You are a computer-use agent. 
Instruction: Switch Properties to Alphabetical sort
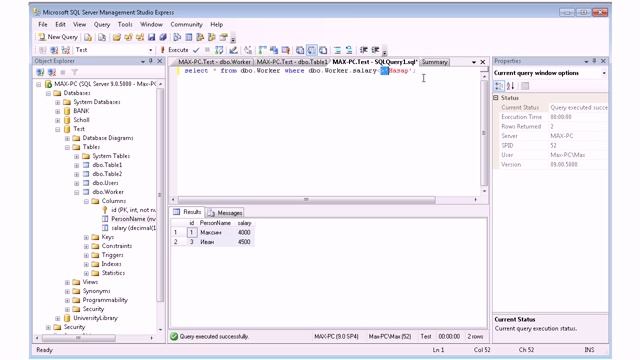(511, 86)
